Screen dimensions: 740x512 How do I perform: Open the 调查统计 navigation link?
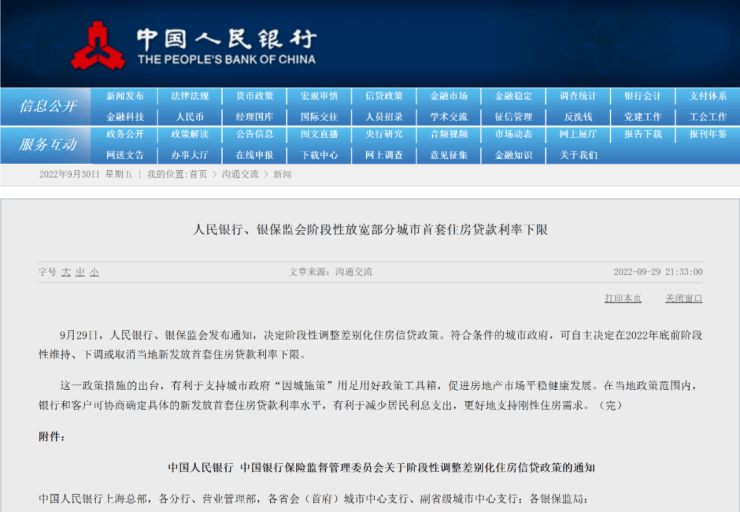[x=577, y=96]
